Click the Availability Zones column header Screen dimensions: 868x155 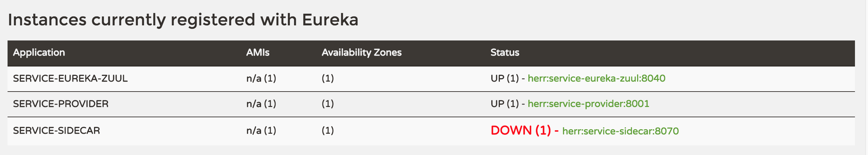coord(362,52)
